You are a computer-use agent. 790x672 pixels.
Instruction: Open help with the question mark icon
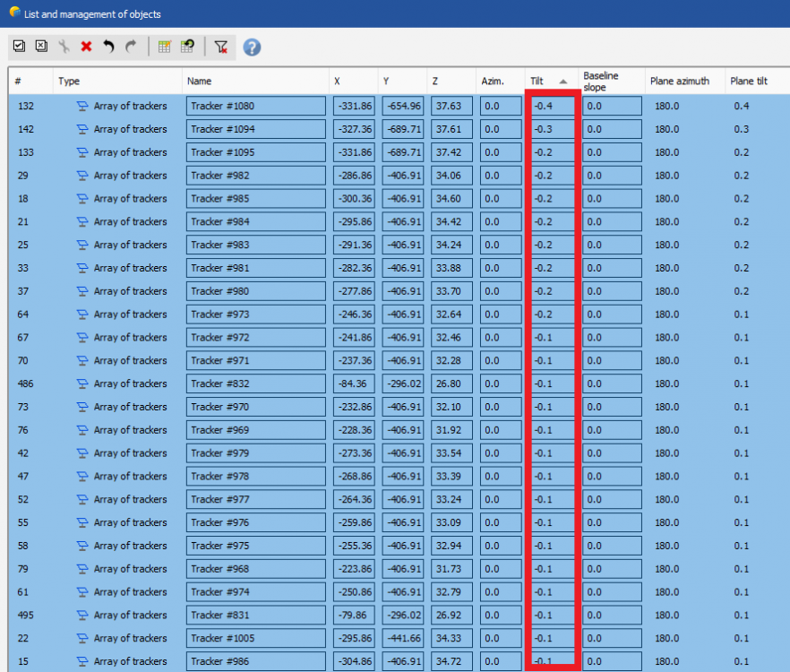click(x=252, y=47)
